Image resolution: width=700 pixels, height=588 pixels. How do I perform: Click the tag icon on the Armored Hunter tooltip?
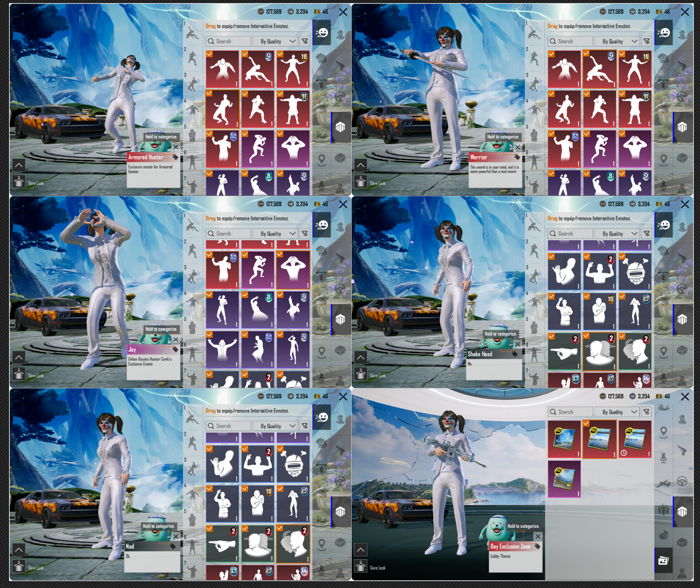tap(175, 157)
